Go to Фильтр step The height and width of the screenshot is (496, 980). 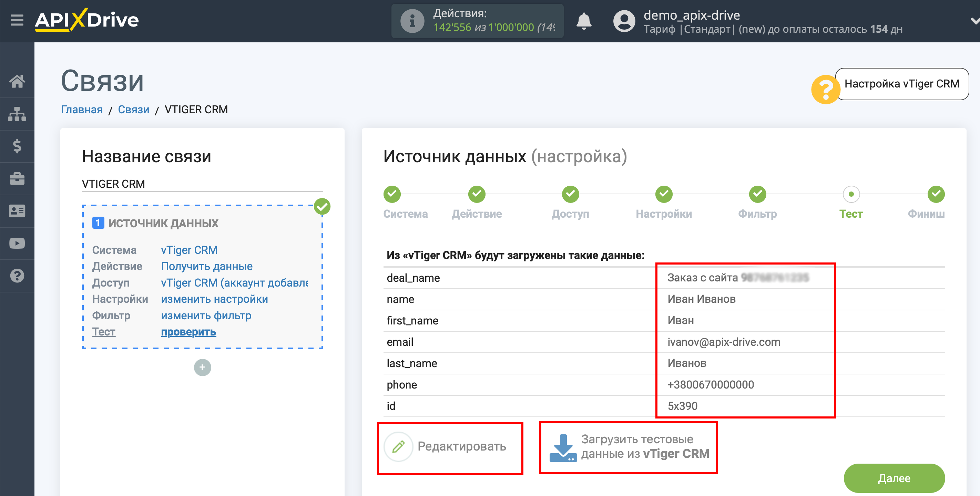(x=757, y=214)
